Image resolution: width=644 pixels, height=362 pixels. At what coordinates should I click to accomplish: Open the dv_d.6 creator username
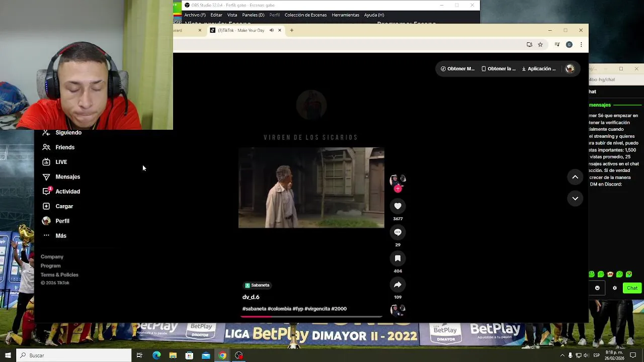[251, 297]
